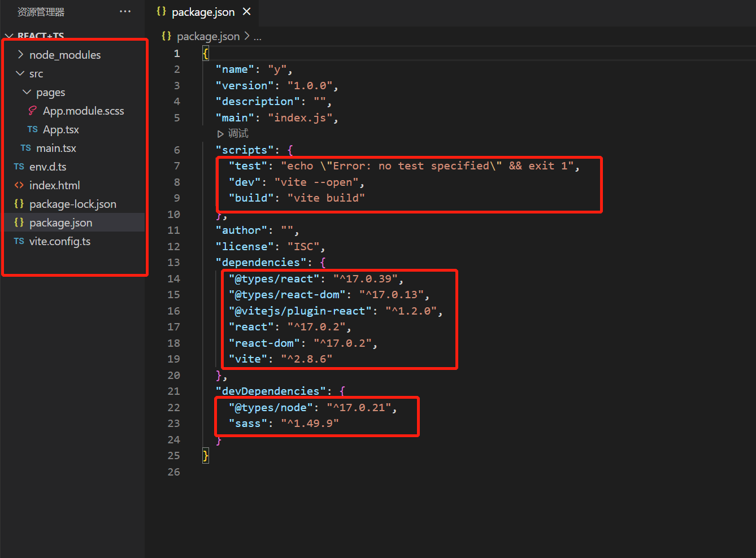
Task: Click the TS icon beside env.d.ts
Action: 19,167
